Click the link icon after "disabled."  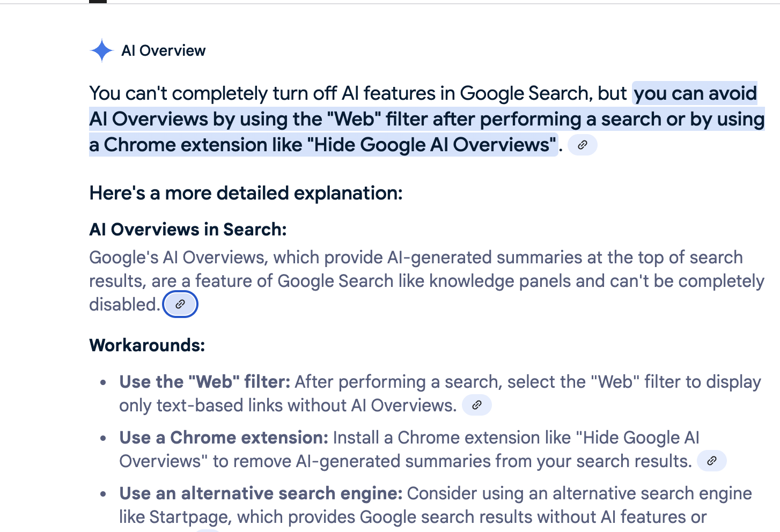(180, 305)
